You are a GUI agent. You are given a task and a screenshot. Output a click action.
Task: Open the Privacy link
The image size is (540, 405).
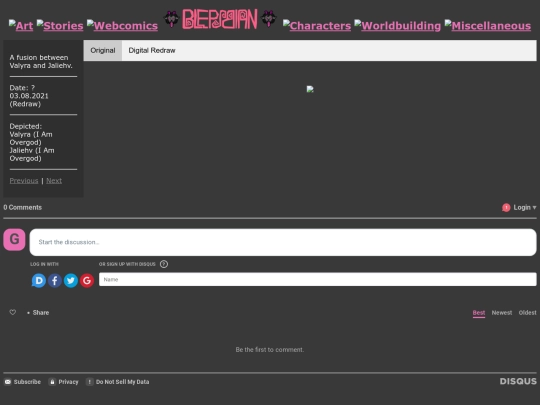point(68,382)
